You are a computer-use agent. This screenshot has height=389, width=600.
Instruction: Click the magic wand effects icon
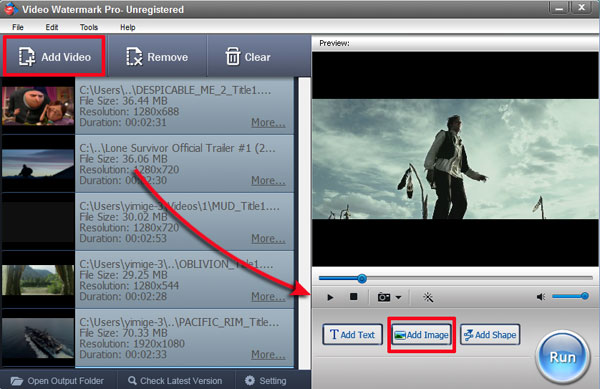[428, 297]
